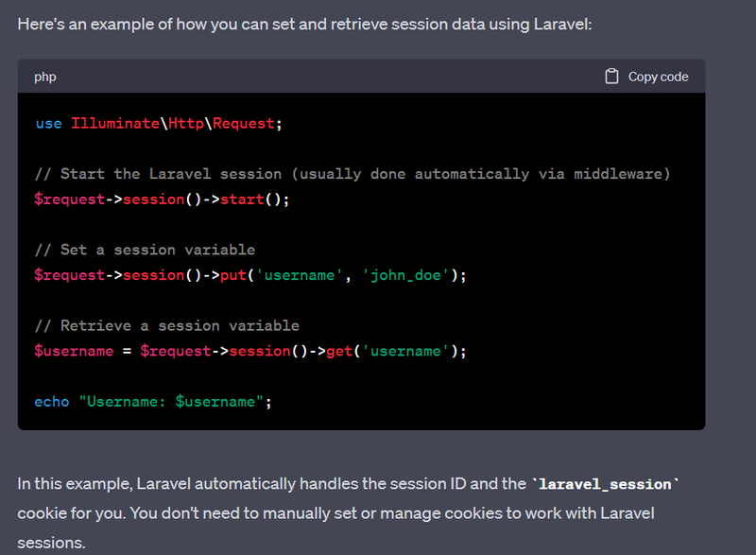The width and height of the screenshot is (756, 555).
Task: Click the echo "Username: $username" line
Action: [x=153, y=402]
